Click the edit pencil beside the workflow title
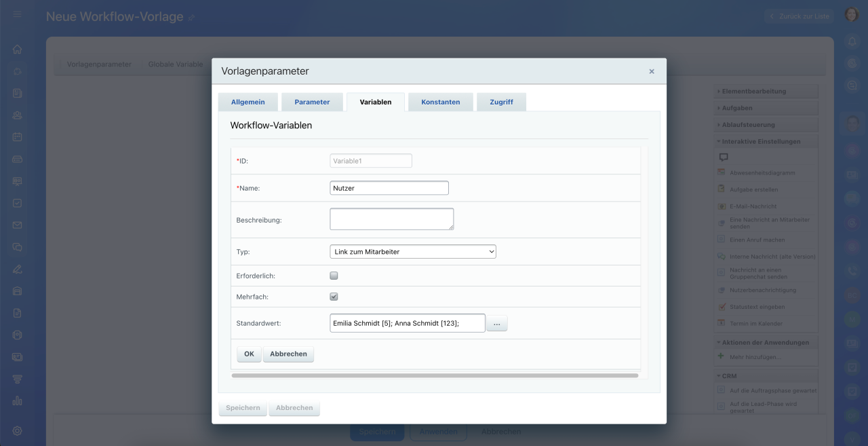The width and height of the screenshot is (868, 446). (191, 18)
